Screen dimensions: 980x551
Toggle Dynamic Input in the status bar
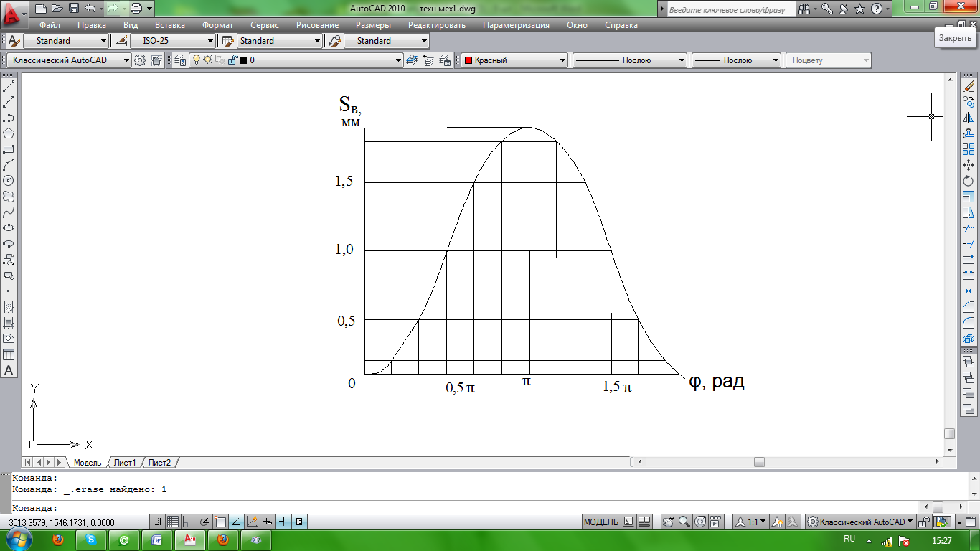click(268, 522)
